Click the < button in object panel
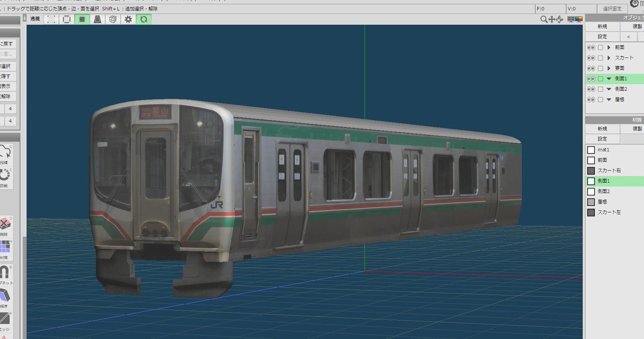Viewport: 644px width, 339px height. [x=628, y=37]
